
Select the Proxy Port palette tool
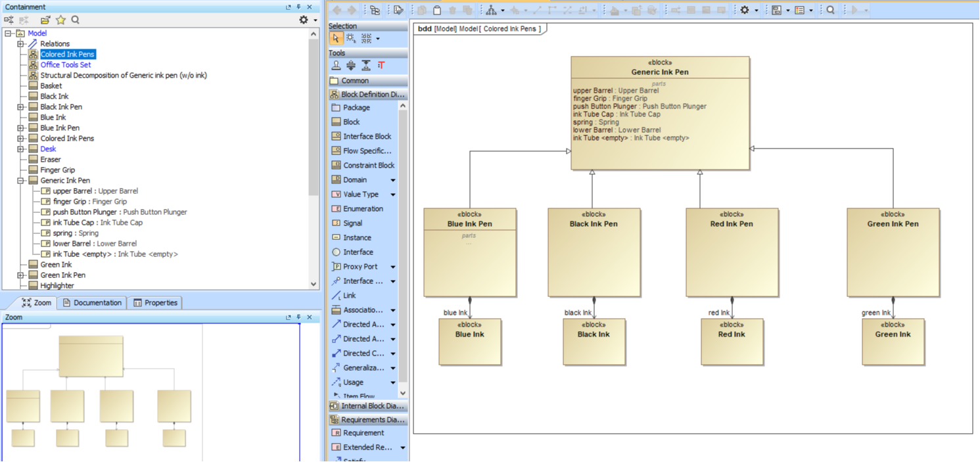pyautogui.click(x=360, y=267)
